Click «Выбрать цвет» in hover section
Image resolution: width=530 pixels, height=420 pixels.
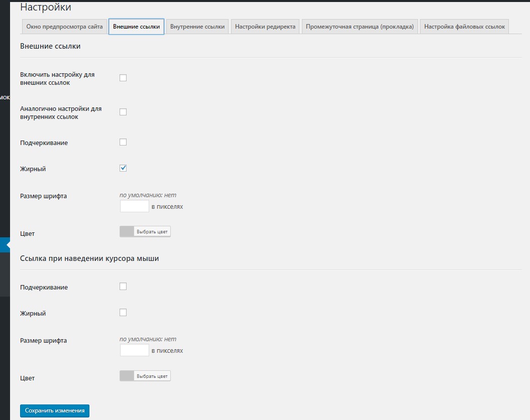(153, 375)
